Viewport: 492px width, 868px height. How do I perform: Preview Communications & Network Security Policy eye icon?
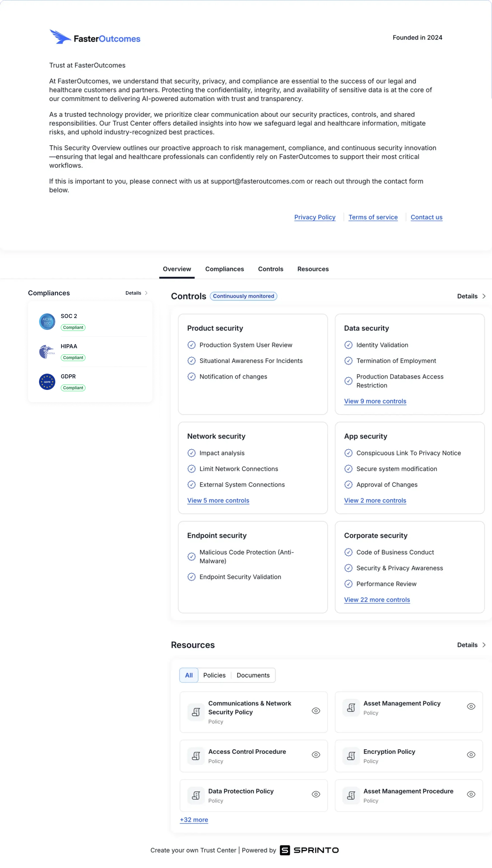point(316,711)
